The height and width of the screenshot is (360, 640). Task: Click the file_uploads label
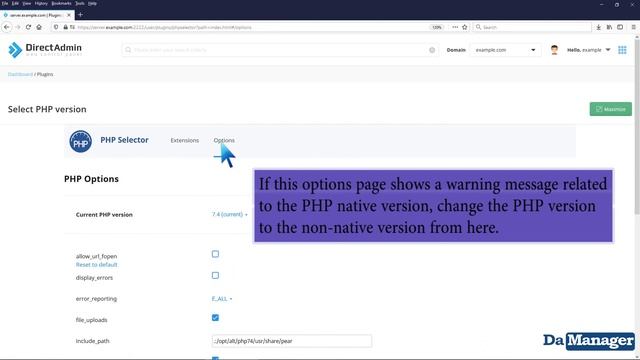click(91, 320)
